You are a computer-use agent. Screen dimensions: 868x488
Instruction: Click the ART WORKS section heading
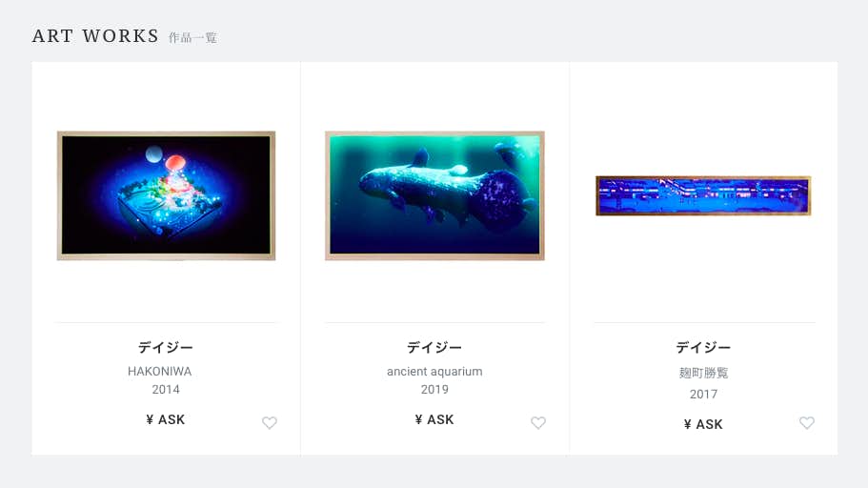pyautogui.click(x=96, y=36)
